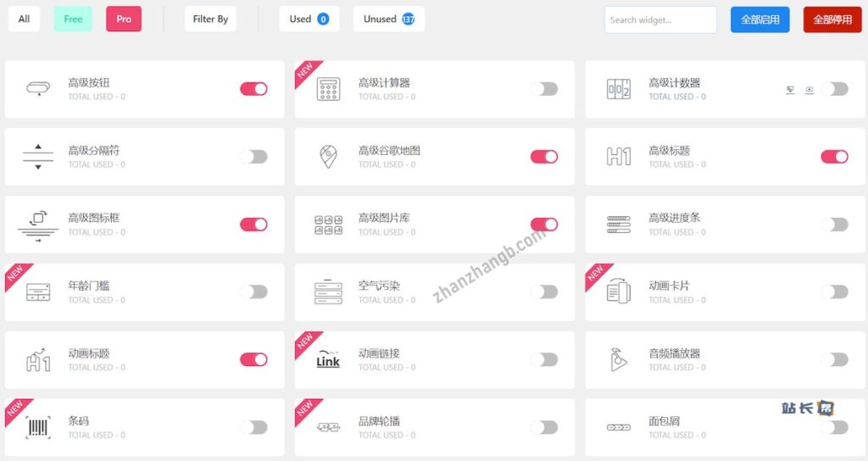This screenshot has width=868, height=461.
Task: Click the 音频播放器 audio player icon
Action: pyautogui.click(x=618, y=359)
